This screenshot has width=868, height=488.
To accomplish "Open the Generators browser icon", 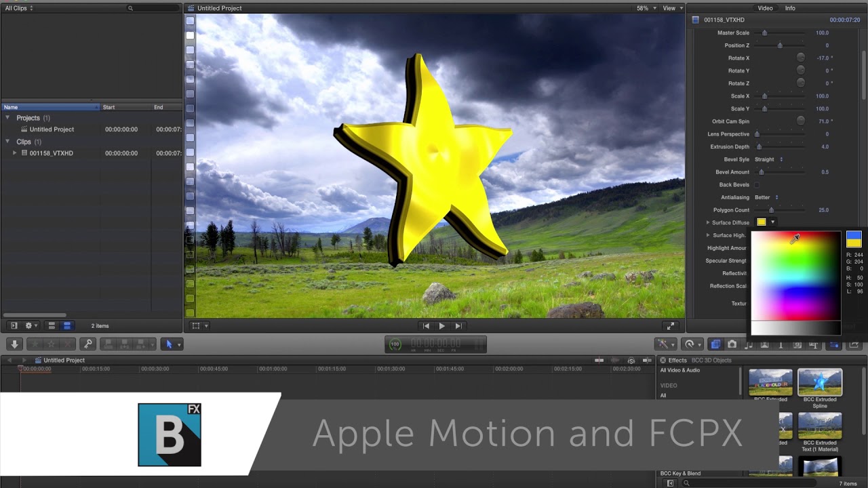I will coord(797,344).
